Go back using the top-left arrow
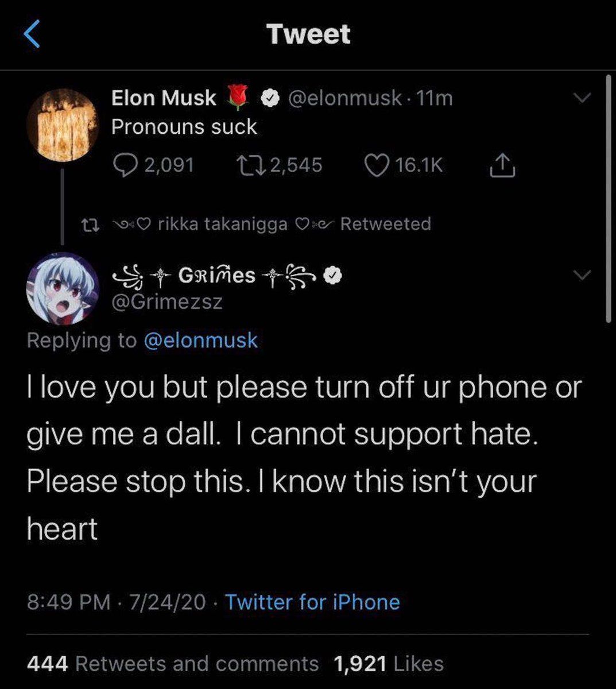This screenshot has height=689, width=616. pyautogui.click(x=32, y=34)
